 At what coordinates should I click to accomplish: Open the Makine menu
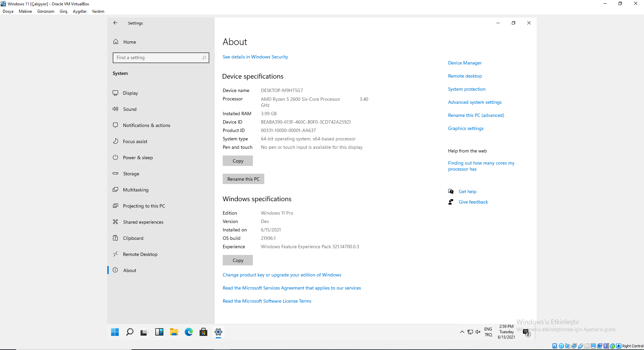(x=25, y=11)
